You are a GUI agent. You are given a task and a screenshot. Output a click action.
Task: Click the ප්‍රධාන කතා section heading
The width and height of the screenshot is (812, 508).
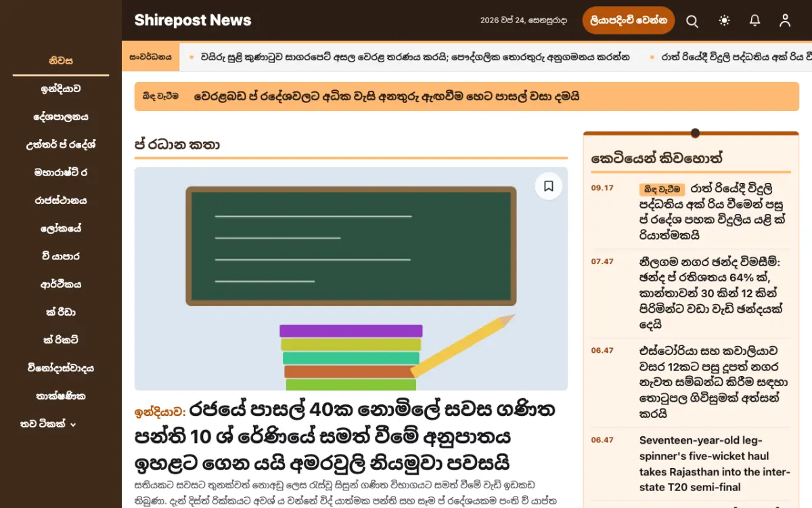click(177, 144)
